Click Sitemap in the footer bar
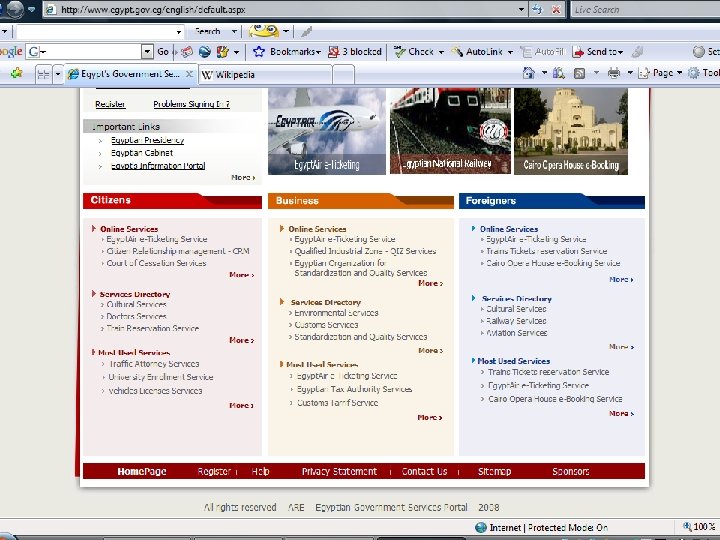 (x=494, y=472)
